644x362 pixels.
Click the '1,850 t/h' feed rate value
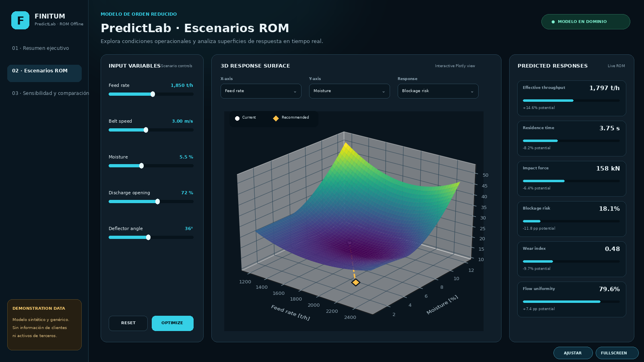(182, 85)
